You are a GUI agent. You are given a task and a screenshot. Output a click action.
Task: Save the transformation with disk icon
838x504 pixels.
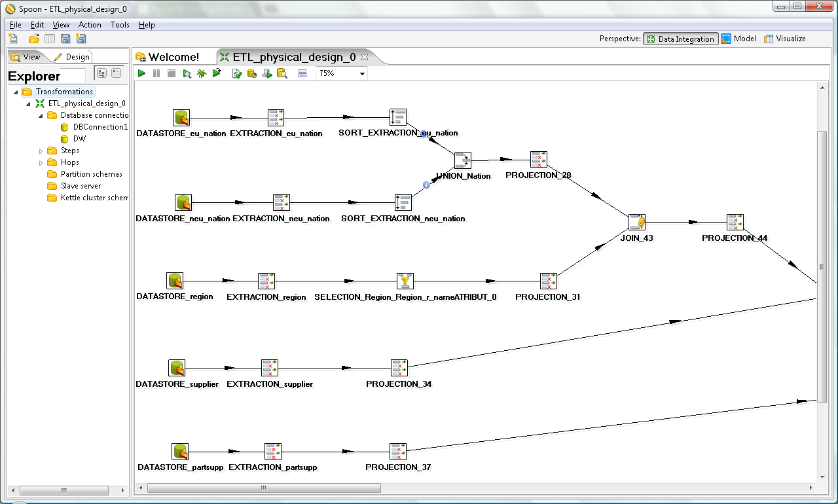65,39
